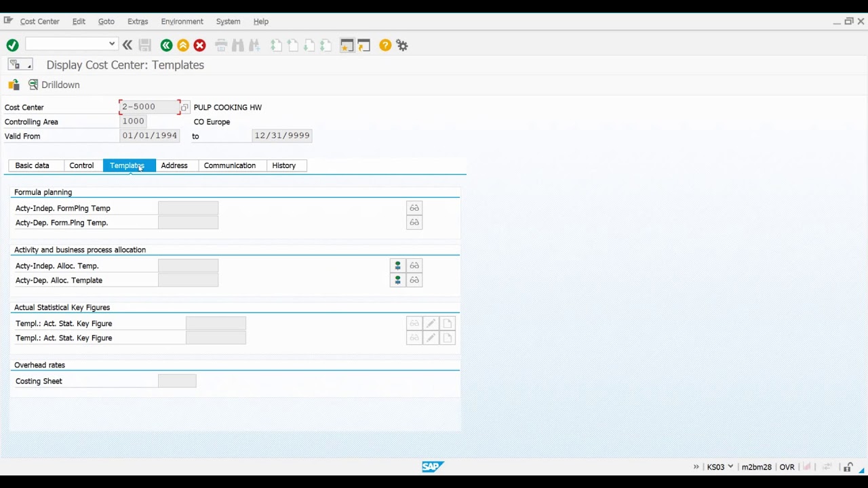Click the yellow Exit icon
This screenshot has width=868, height=488.
pyautogui.click(x=183, y=45)
